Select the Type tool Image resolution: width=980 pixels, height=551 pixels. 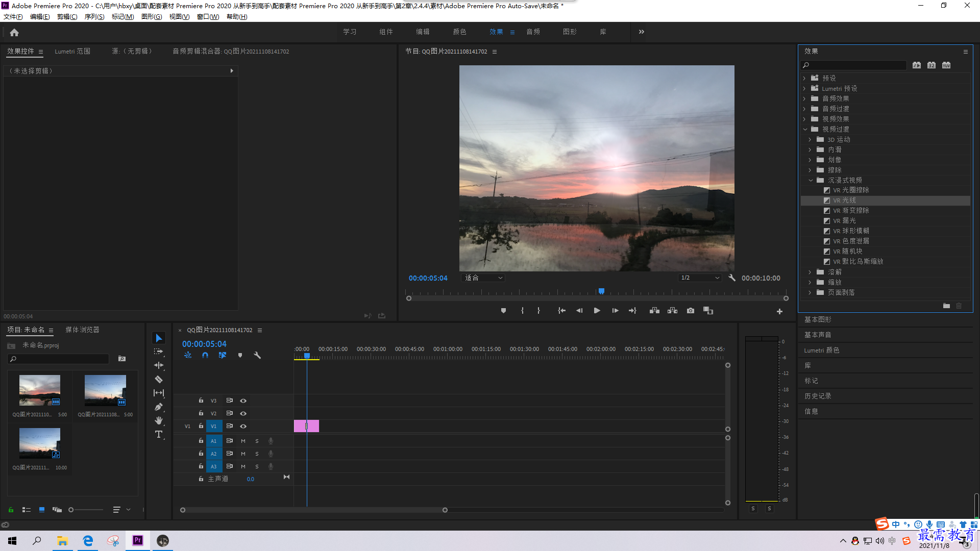pyautogui.click(x=159, y=434)
